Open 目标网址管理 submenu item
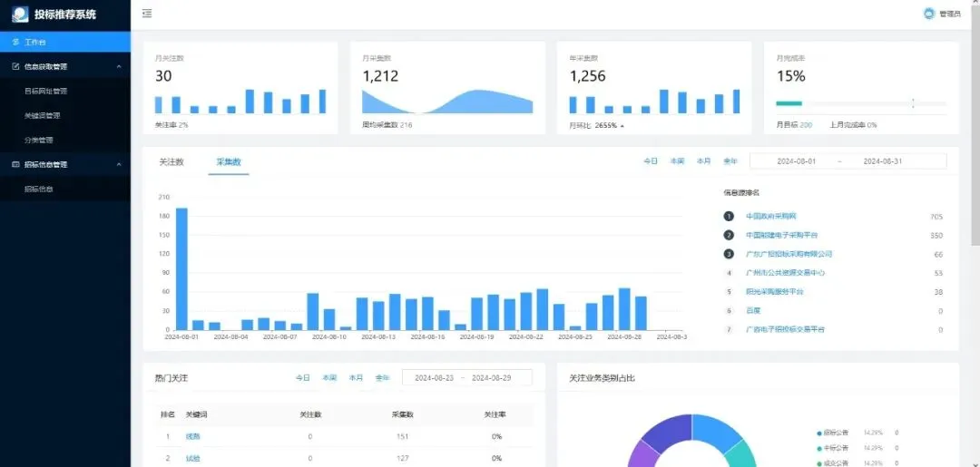Viewport: 980px width, 467px height. [45, 92]
